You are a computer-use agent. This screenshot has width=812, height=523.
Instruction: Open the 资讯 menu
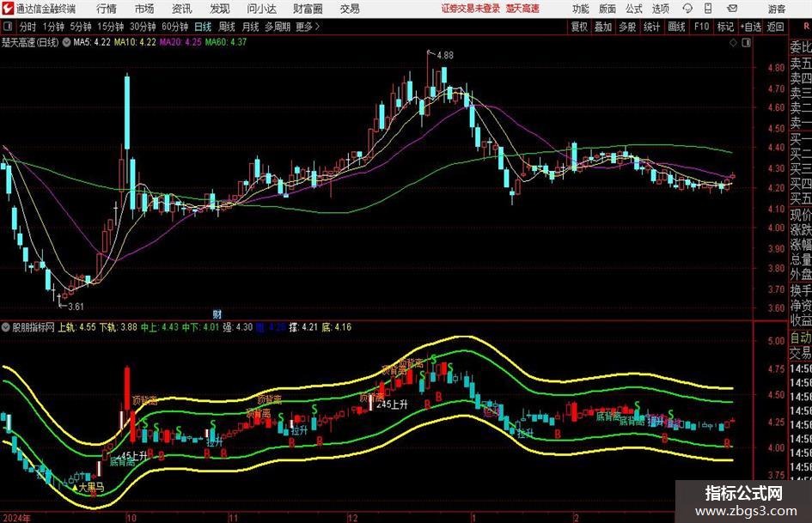(182, 9)
